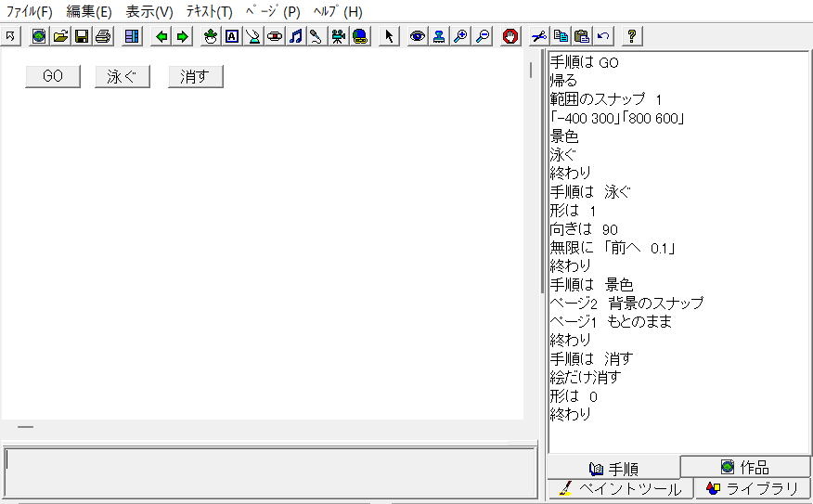This screenshot has width=813, height=504.
Task: Cut using the scissors icon
Action: (539, 36)
